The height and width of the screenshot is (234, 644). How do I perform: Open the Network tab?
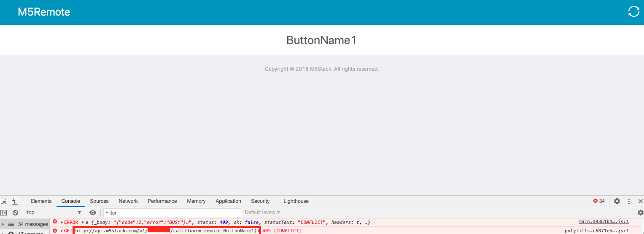tap(128, 201)
